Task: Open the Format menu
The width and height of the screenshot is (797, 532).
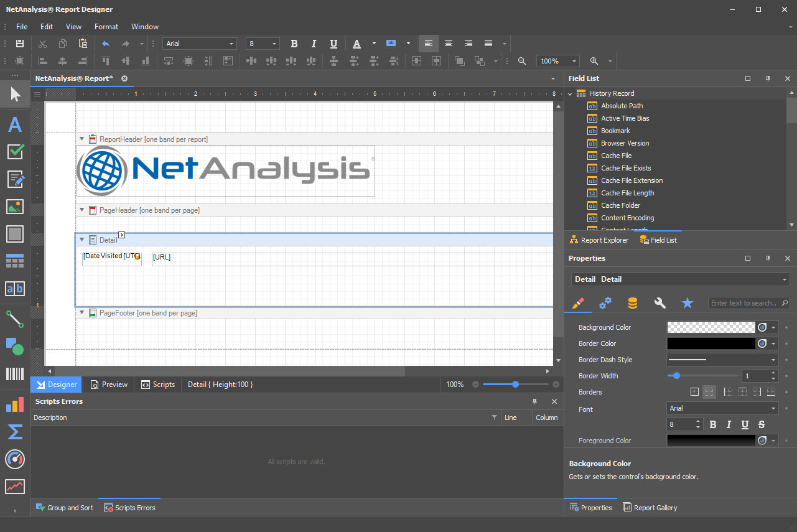Action: point(106,27)
